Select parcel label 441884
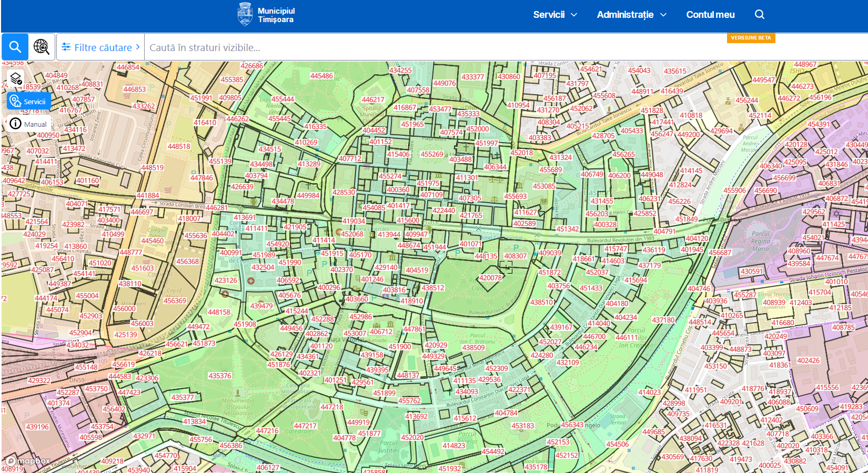The image size is (868, 473). [148, 195]
